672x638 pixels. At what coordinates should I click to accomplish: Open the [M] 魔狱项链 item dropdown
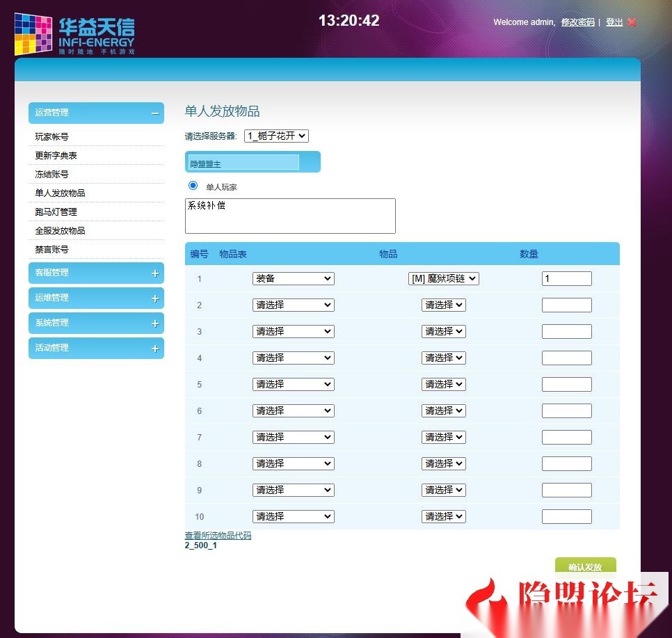tap(443, 279)
